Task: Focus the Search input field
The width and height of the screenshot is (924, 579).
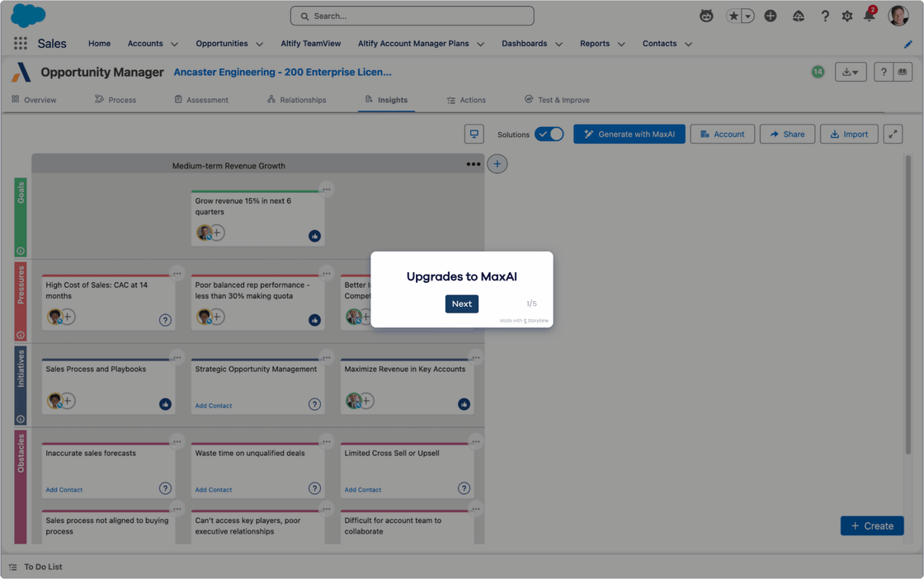Action: (412, 16)
